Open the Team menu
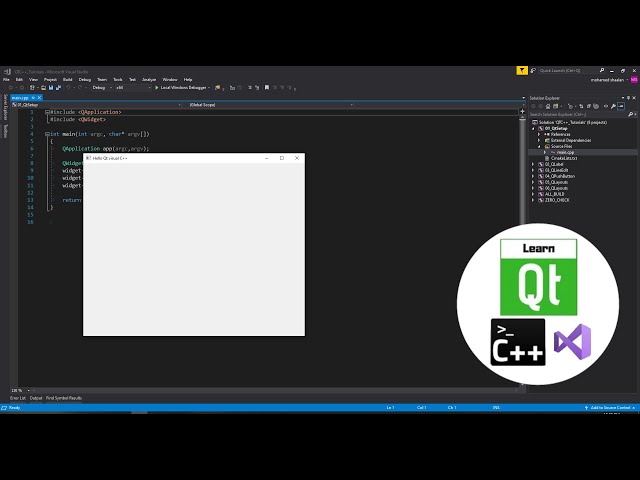Screen dimensions: 640x480 102,80
